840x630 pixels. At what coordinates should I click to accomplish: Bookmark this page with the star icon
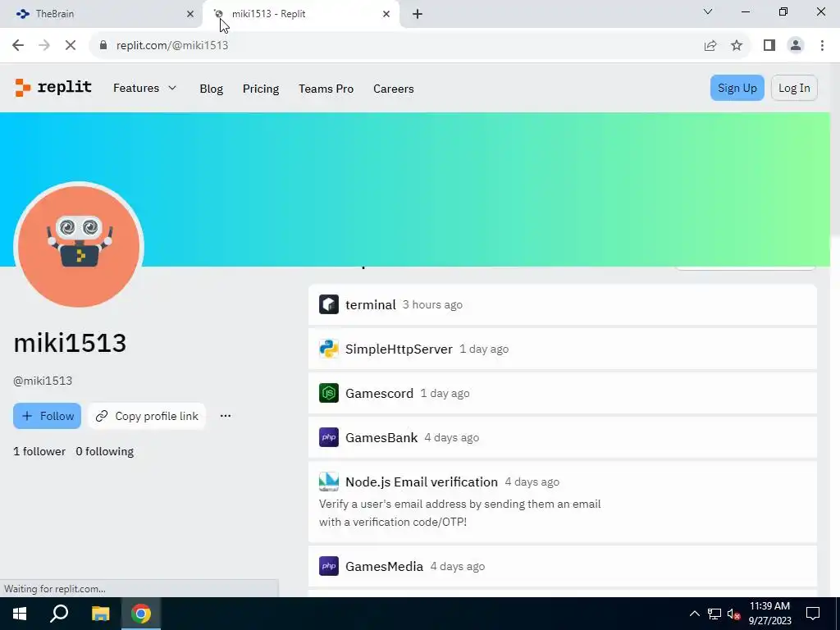coord(737,45)
